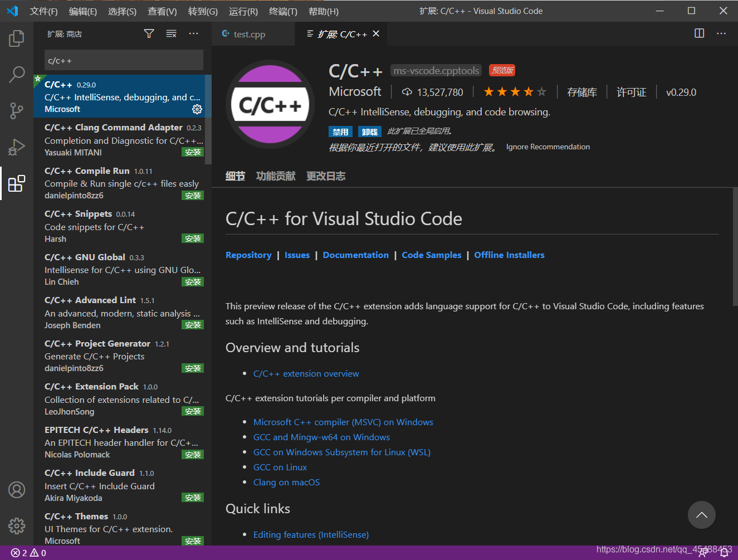This screenshot has height=560, width=738.
Task: Open the 存储库 repository link
Action: 582,92
